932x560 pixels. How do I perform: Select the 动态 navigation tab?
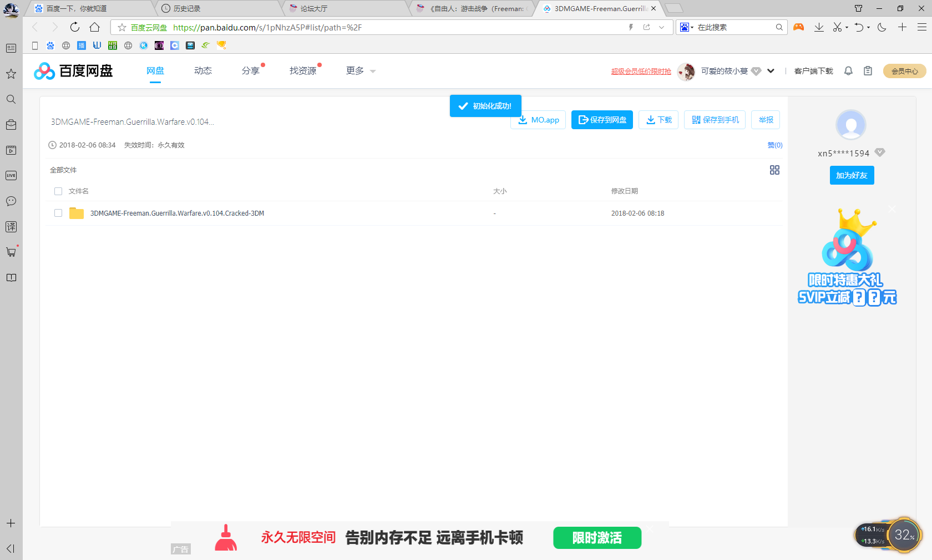point(203,71)
